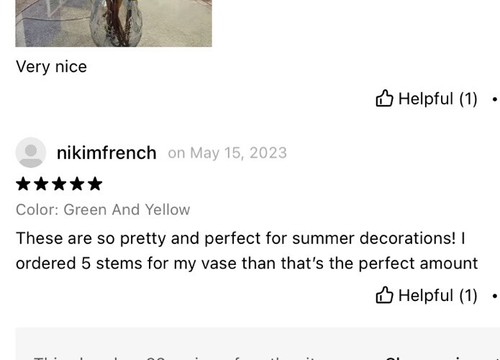Click the 'Very nice' review text
500x360 pixels.
tap(51, 67)
